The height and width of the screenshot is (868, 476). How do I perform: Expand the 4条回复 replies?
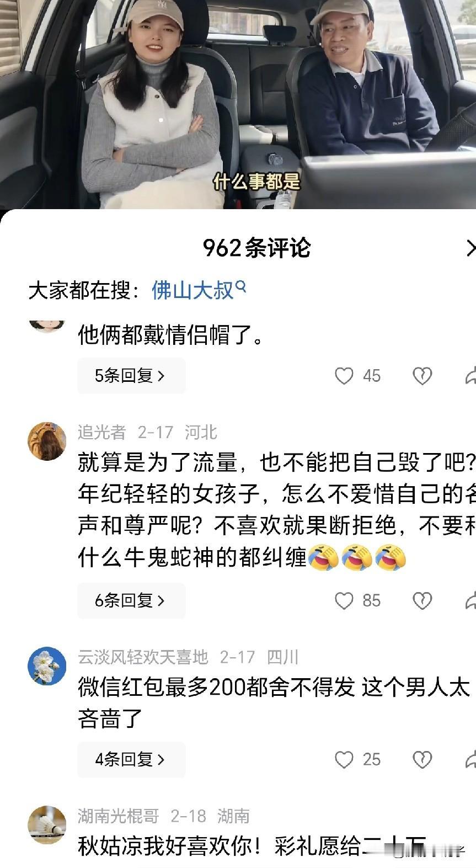pyautogui.click(x=131, y=759)
